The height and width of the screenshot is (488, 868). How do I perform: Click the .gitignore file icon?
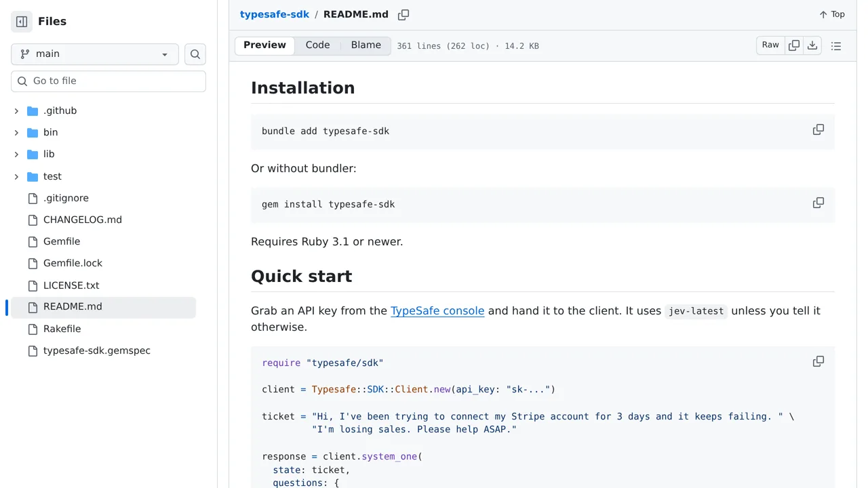pyautogui.click(x=33, y=198)
